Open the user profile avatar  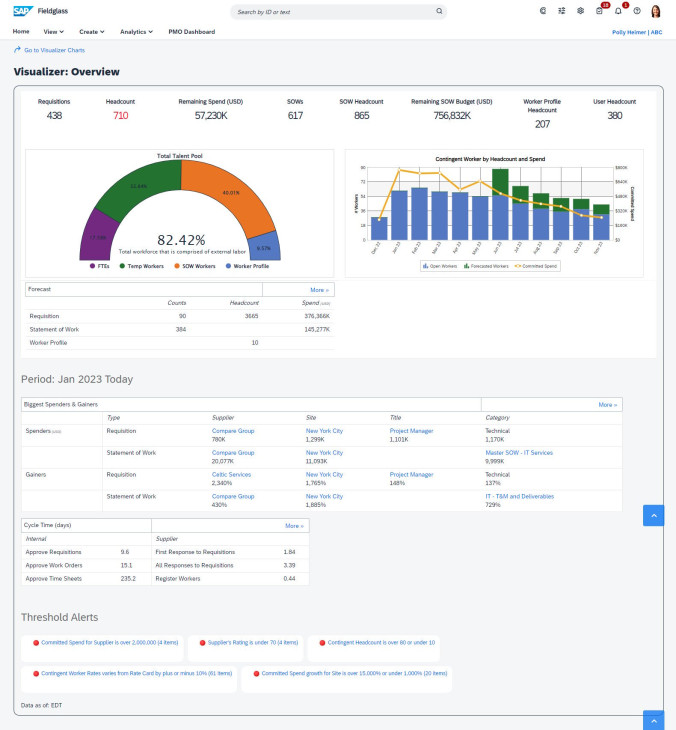click(656, 11)
